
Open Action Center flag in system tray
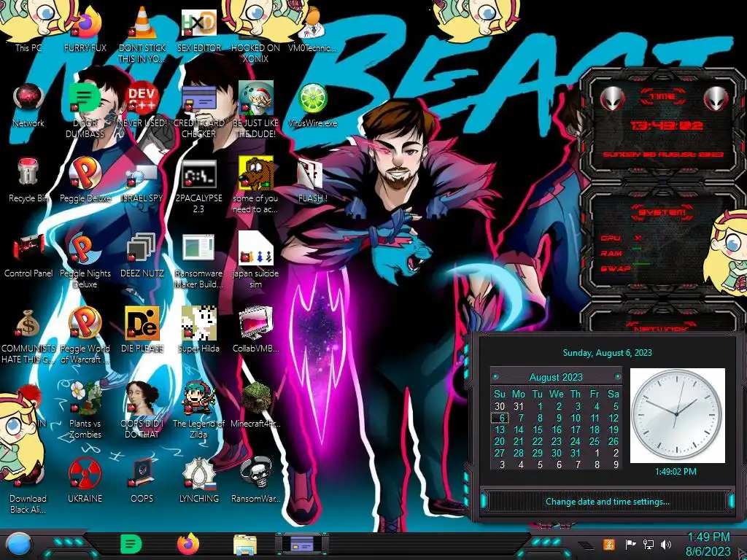tap(630, 544)
